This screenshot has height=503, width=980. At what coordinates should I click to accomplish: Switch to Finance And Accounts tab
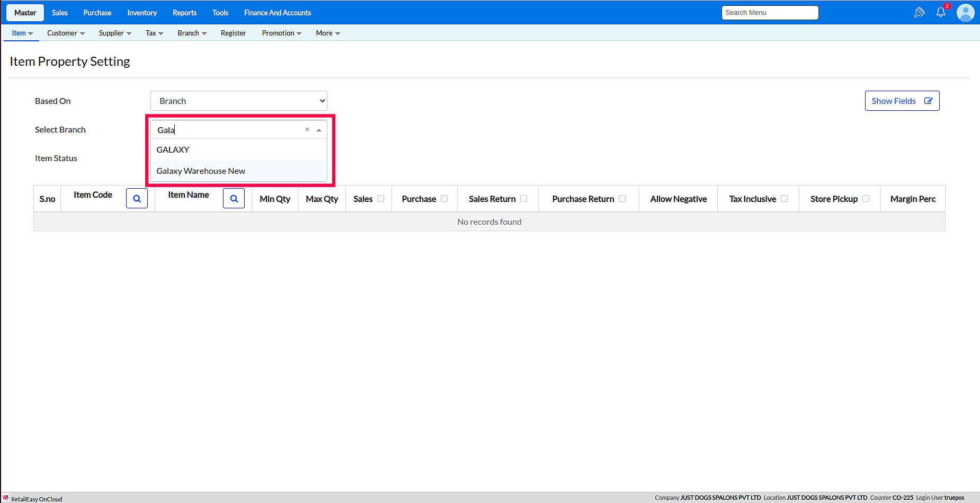[278, 13]
